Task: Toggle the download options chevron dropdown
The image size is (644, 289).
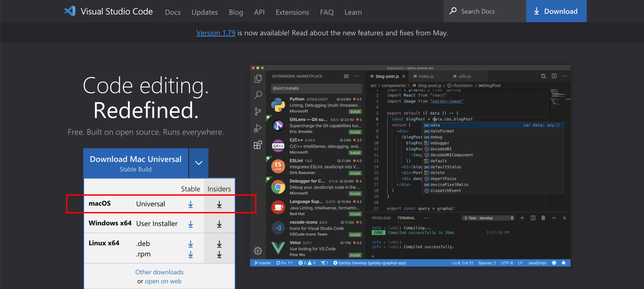Action: pos(199,163)
